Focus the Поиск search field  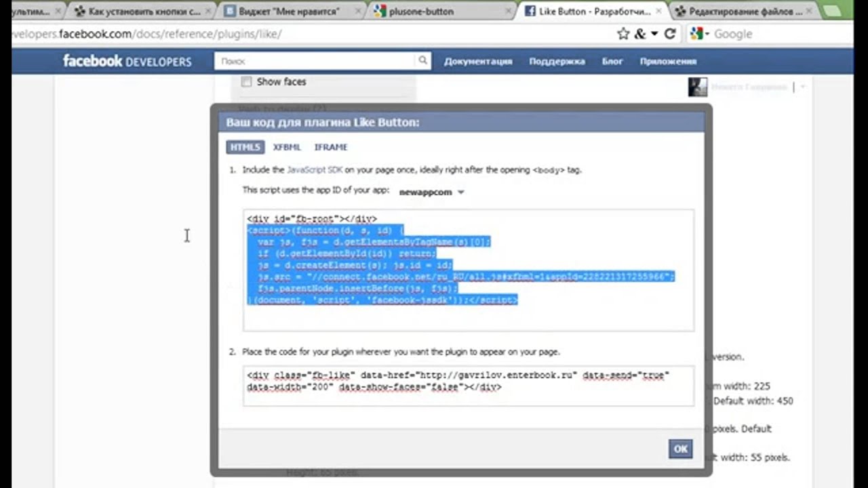point(315,61)
